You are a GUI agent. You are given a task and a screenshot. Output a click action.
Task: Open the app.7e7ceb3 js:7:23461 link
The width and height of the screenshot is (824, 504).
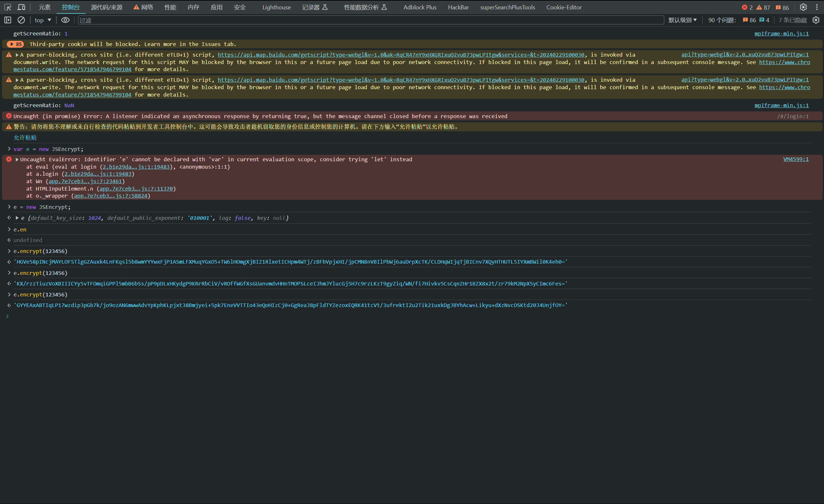(85, 181)
